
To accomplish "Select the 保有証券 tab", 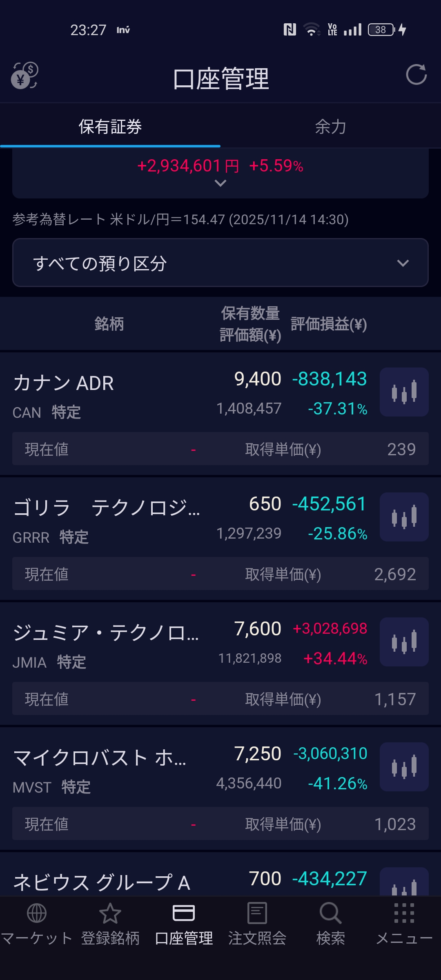I will (x=110, y=127).
